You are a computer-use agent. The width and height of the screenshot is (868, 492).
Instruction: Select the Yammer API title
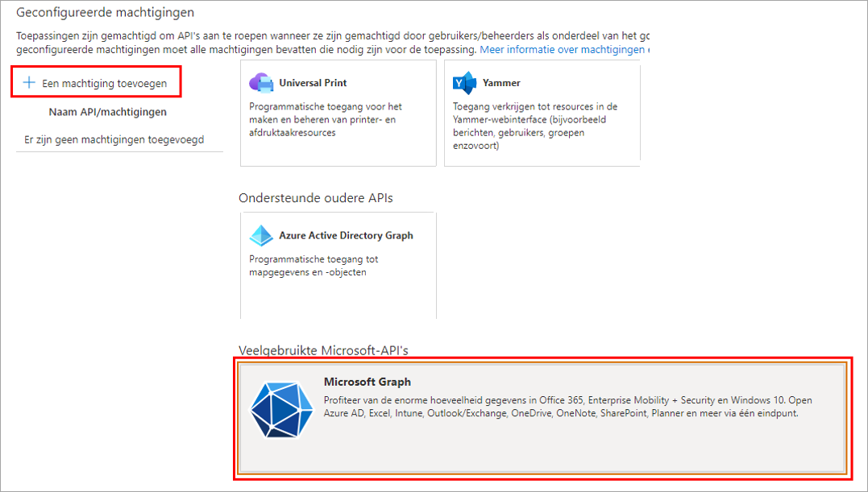click(501, 83)
